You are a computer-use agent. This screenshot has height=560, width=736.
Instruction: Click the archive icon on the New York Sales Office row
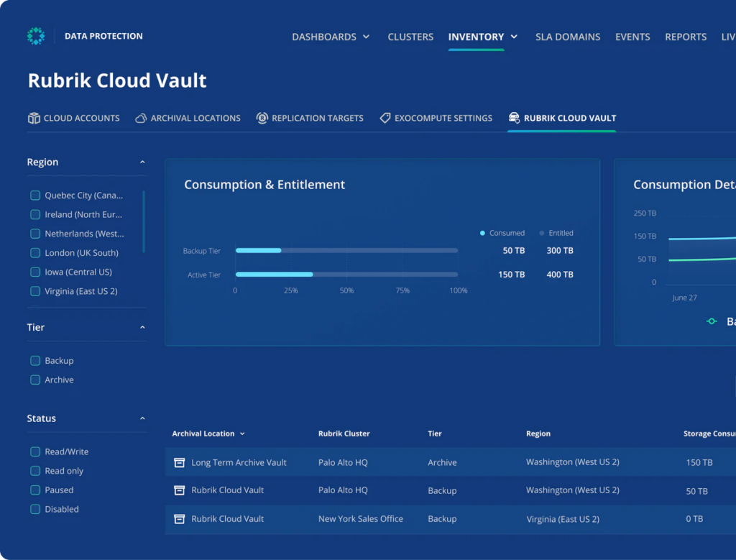(179, 518)
